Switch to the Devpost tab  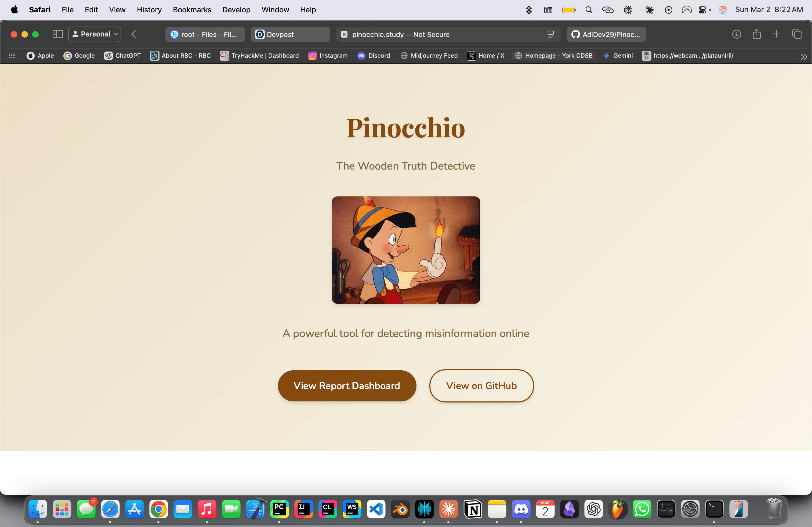(x=290, y=34)
